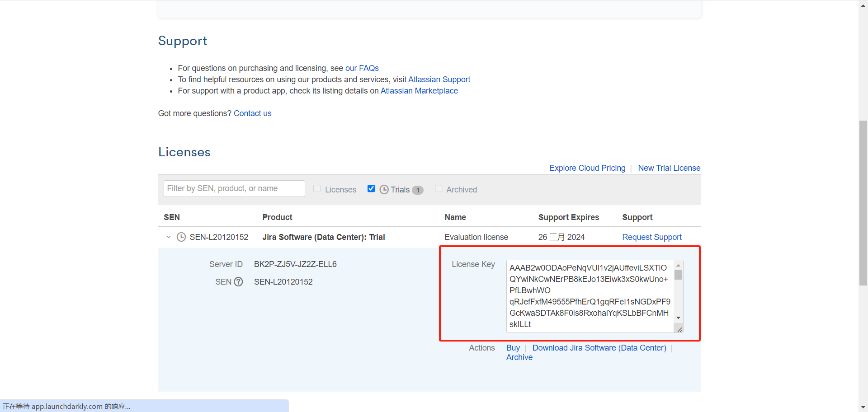Collapse the SEN-L20120152 license row

169,237
